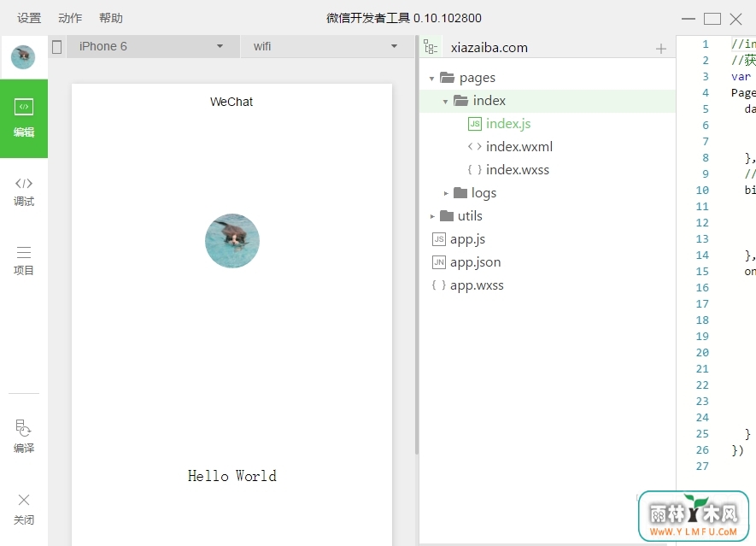Click line number 27 in editor

(702, 467)
